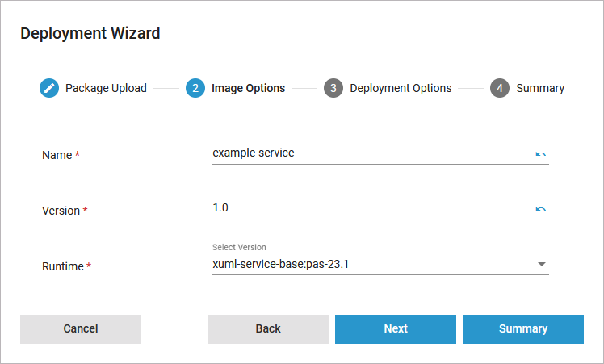This screenshot has height=364, width=604.
Task: Click the step 3 number circle
Action: (x=333, y=88)
